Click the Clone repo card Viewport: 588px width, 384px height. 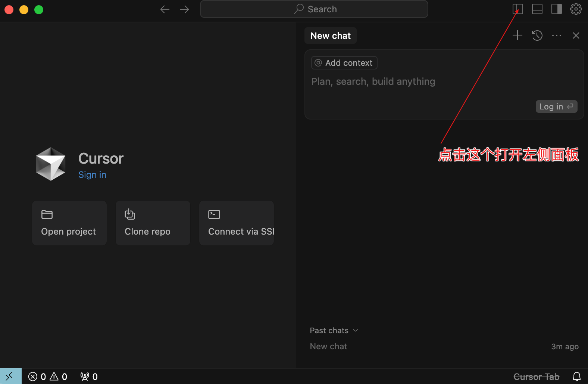(x=153, y=223)
